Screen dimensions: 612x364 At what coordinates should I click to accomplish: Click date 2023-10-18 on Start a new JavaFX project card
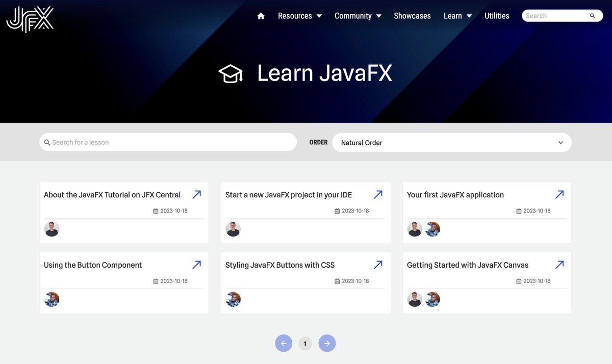click(355, 211)
